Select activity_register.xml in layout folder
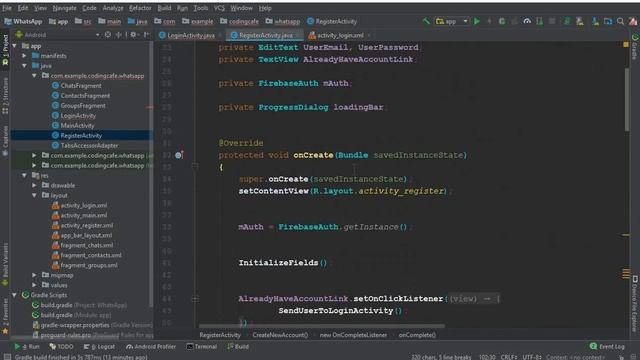Viewport: 640px width, 360px height. (87, 225)
